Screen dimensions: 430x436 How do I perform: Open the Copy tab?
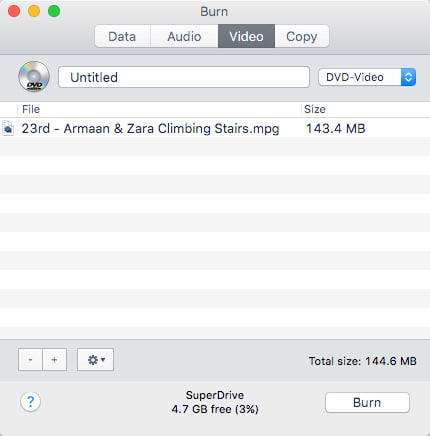[302, 36]
